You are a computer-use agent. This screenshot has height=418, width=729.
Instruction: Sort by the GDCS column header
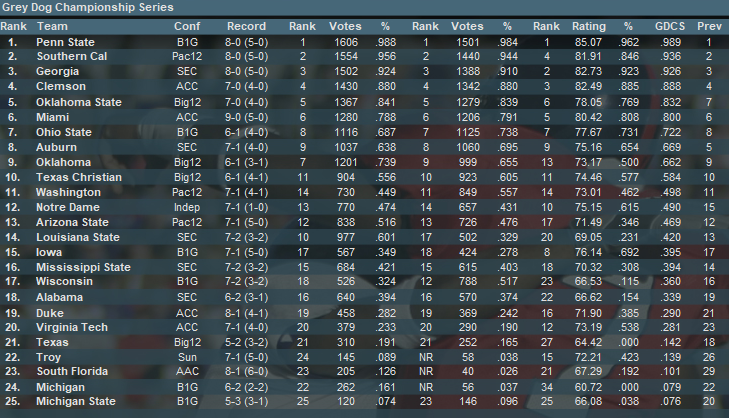(670, 27)
